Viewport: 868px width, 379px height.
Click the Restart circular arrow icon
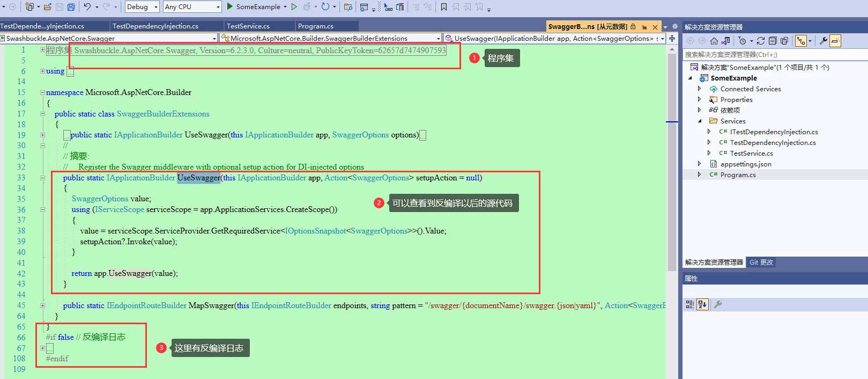325,7
